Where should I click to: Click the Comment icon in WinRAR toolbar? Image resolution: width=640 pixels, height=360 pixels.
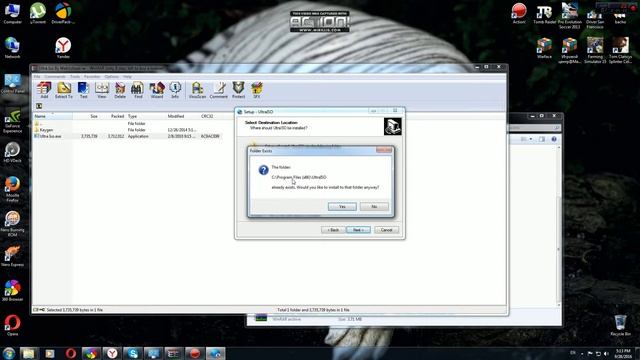[219, 90]
